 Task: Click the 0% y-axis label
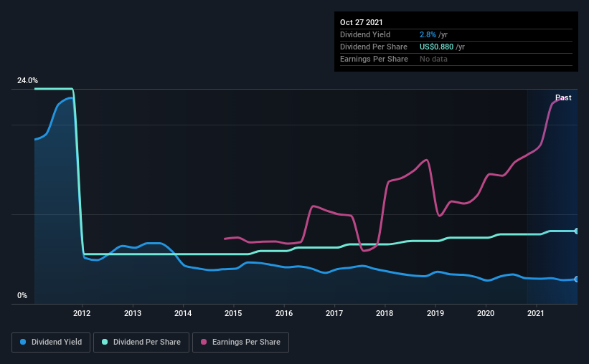[22, 296]
